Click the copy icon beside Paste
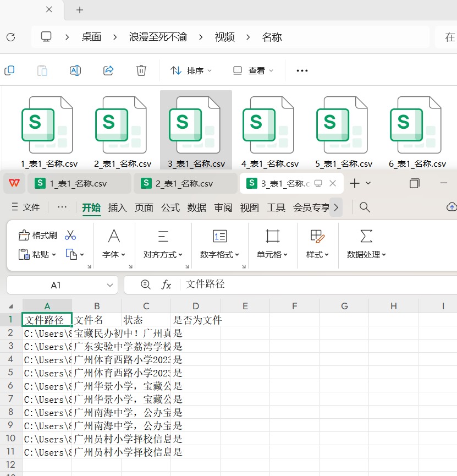This screenshot has height=476, width=457. 71,254
